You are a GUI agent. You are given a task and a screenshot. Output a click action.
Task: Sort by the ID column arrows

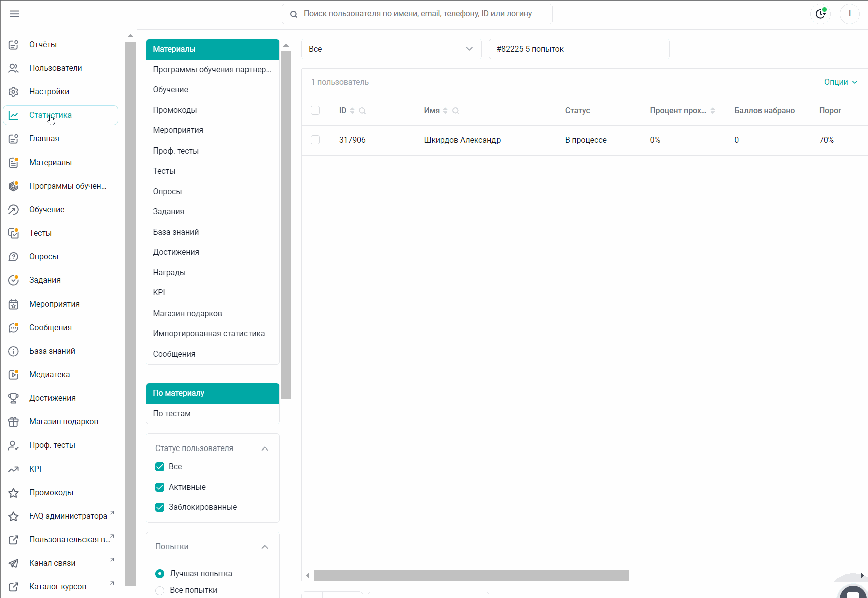pyautogui.click(x=352, y=111)
